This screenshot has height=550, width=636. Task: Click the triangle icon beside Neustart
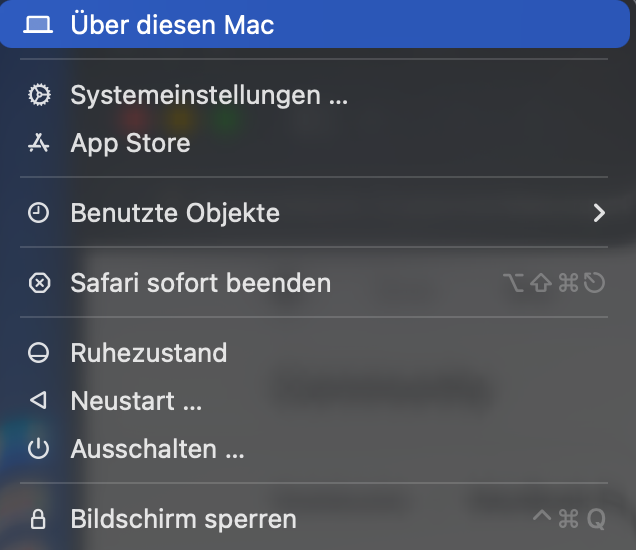tap(39, 401)
